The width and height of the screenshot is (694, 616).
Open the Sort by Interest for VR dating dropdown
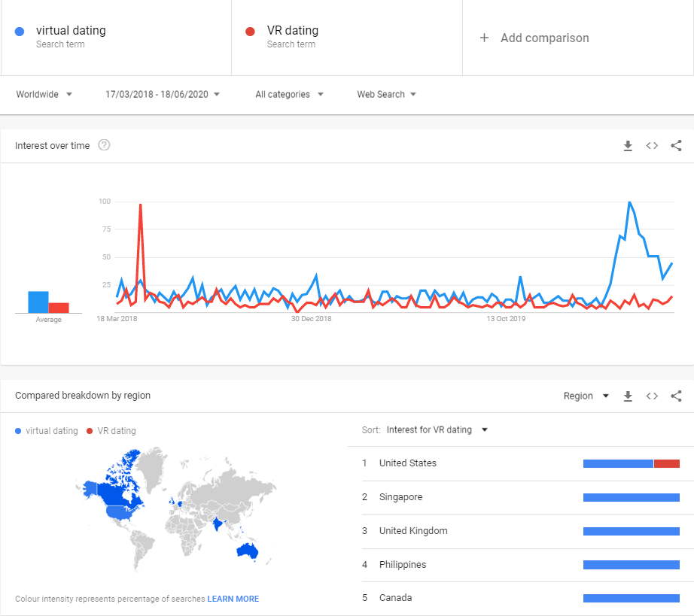point(437,429)
